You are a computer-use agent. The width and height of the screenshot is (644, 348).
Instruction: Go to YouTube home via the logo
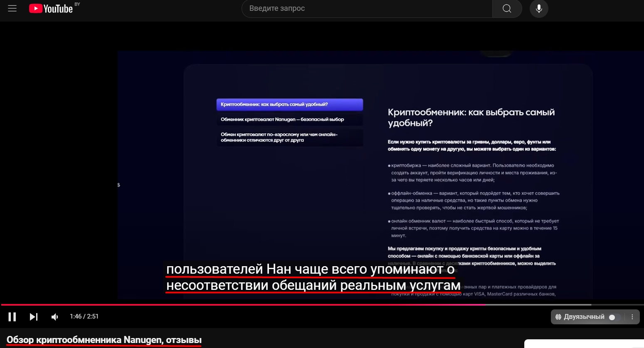(x=51, y=9)
